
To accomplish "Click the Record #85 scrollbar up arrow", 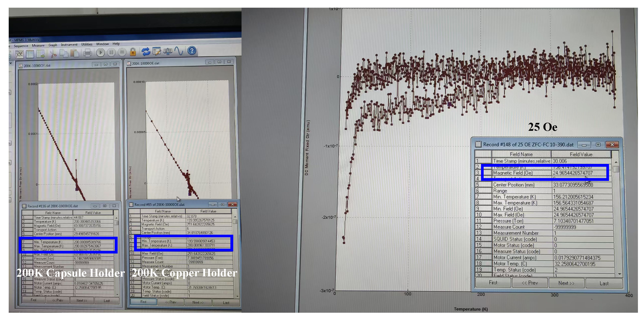I will click(x=235, y=216).
